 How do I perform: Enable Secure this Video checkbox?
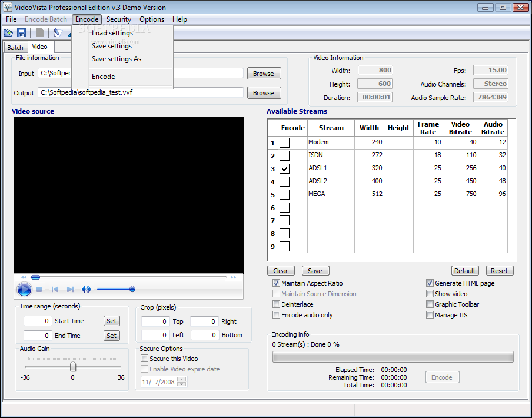tap(145, 359)
